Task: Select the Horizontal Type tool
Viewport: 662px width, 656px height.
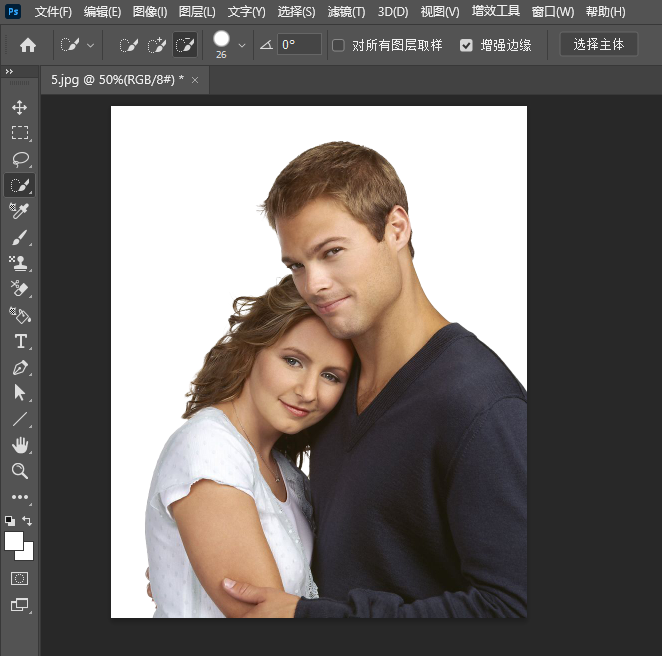Action: coord(19,341)
